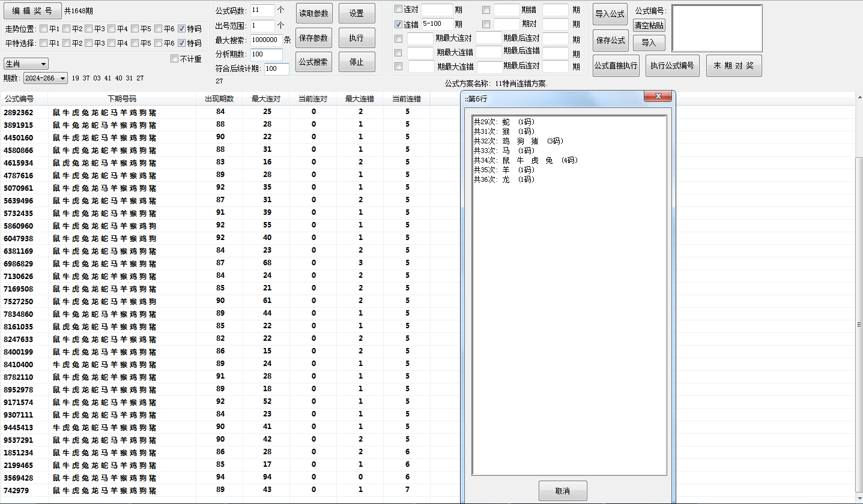Click the 公式编号 text box
This screenshot has width=863, height=504.
click(x=716, y=28)
